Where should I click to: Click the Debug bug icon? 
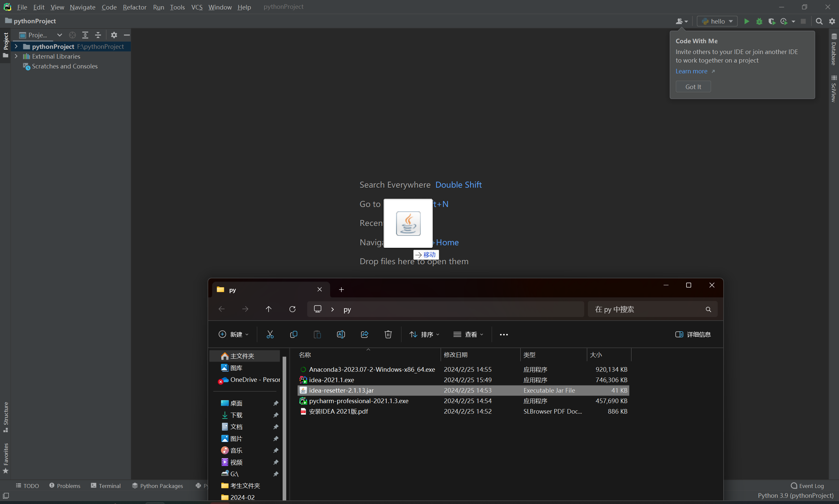coord(759,21)
